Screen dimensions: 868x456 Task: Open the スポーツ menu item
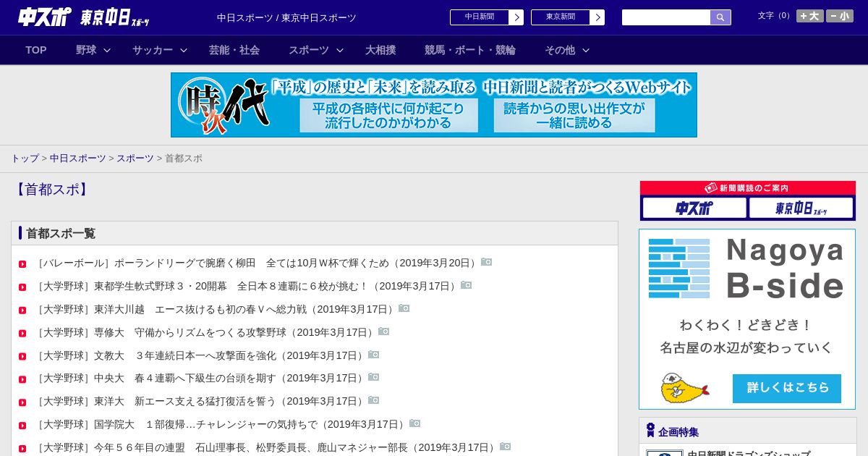tap(309, 50)
